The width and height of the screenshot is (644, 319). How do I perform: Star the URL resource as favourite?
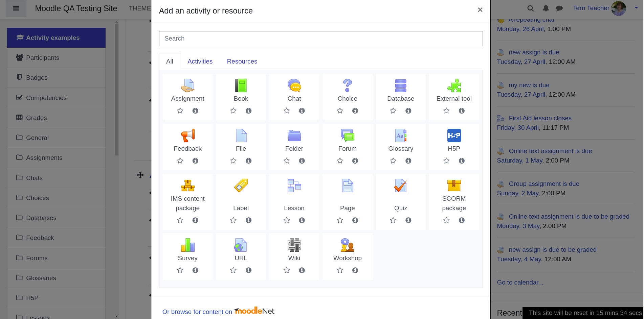coord(233,270)
